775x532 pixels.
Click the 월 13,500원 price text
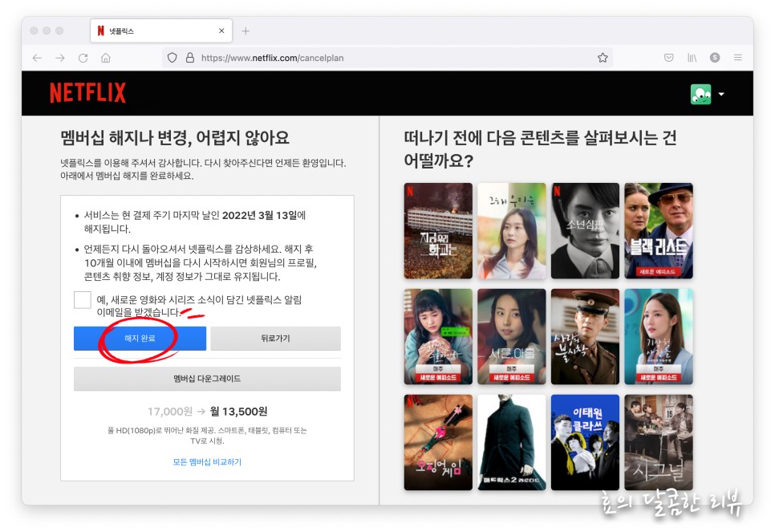tap(239, 412)
